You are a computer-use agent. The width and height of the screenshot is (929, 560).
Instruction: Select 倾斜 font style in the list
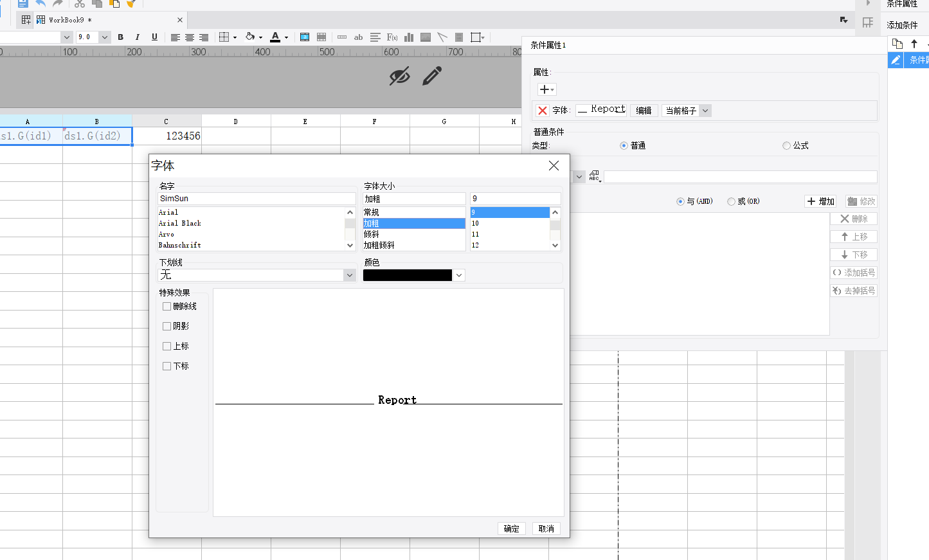click(414, 235)
